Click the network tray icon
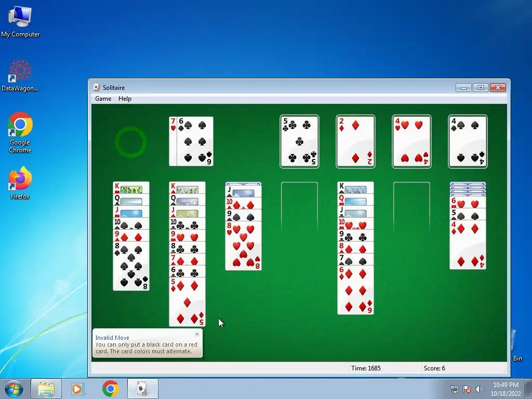The height and width of the screenshot is (399, 532). coord(454,389)
